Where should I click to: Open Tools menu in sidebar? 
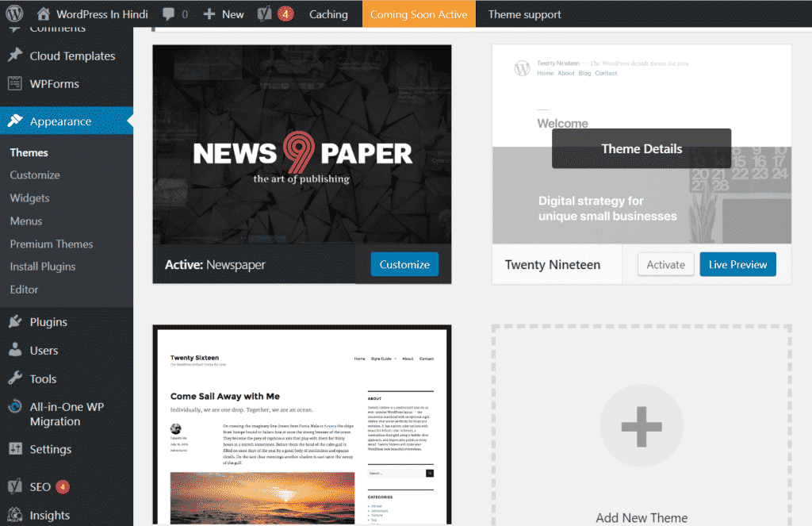[43, 378]
